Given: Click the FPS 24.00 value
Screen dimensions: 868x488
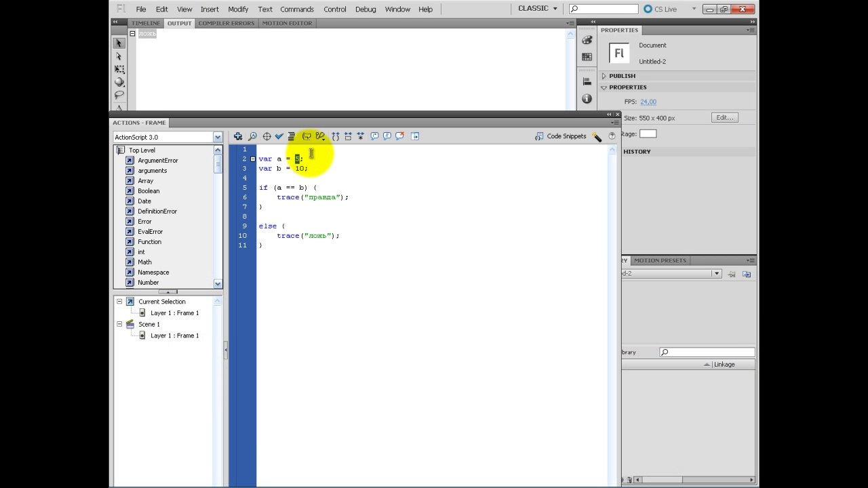Looking at the screenshot, I should (648, 102).
